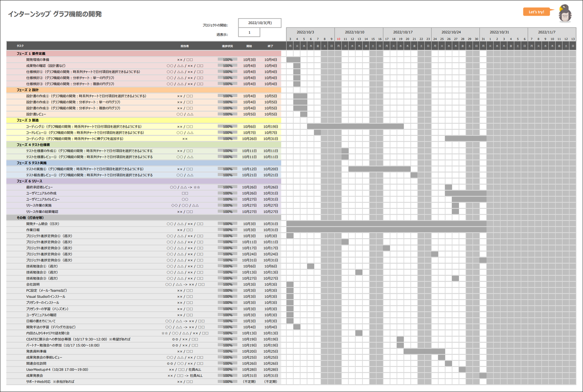Select the フェーズ 2 設計 section row
The height and width of the screenshot is (392, 583).
tap(144, 90)
